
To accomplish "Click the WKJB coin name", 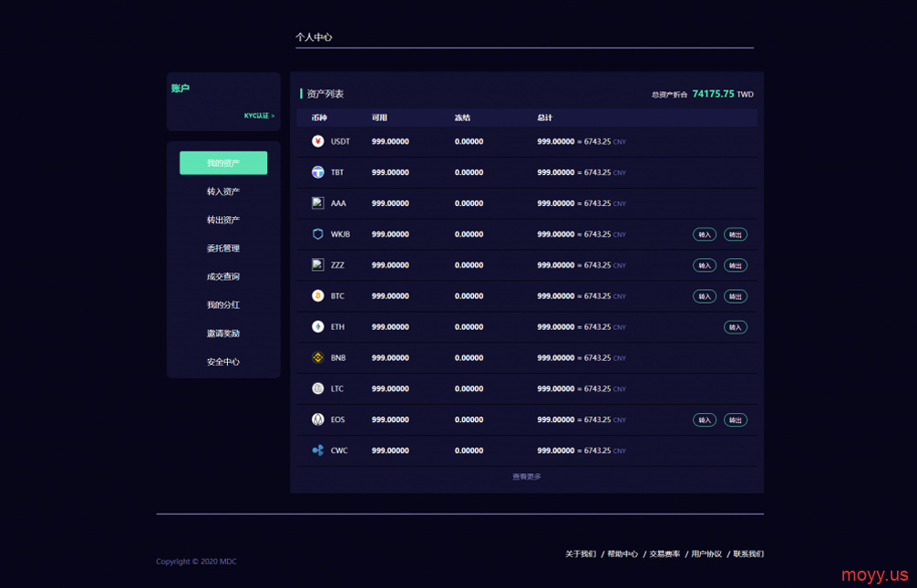I will pyautogui.click(x=340, y=234).
